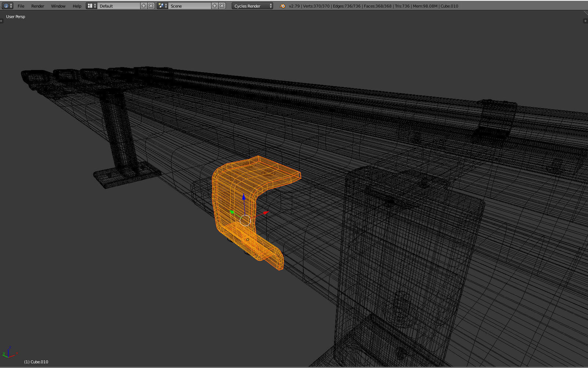
Task: Add a new scene
Action: click(x=215, y=6)
